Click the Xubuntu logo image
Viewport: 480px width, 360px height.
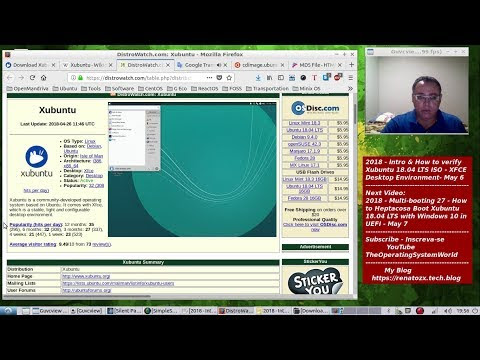36,161
